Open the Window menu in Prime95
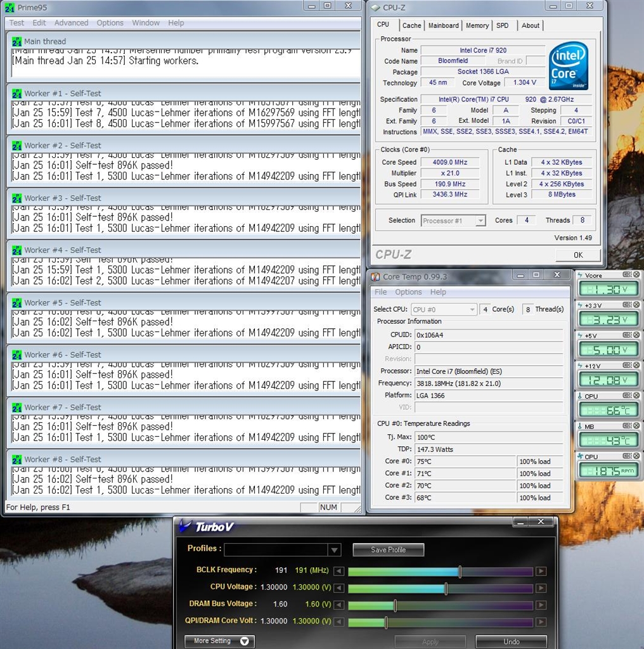 [146, 23]
